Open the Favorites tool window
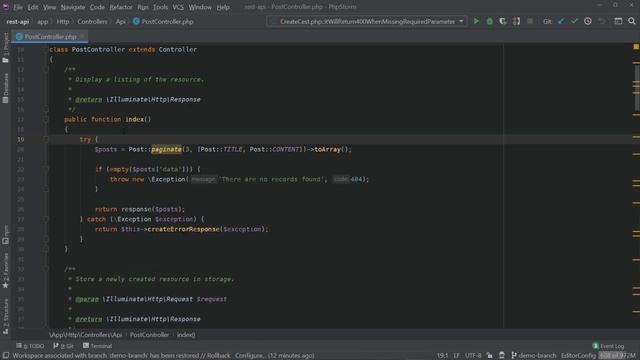 coord(5,271)
